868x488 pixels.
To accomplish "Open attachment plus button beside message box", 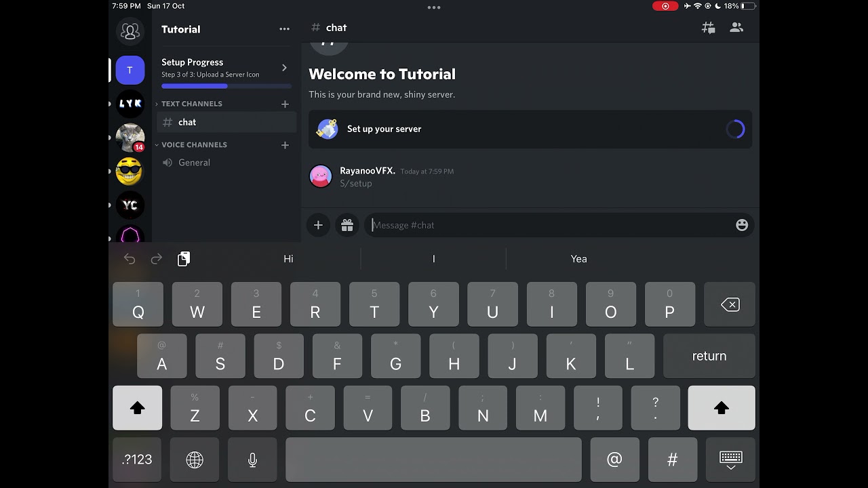I will pyautogui.click(x=318, y=225).
